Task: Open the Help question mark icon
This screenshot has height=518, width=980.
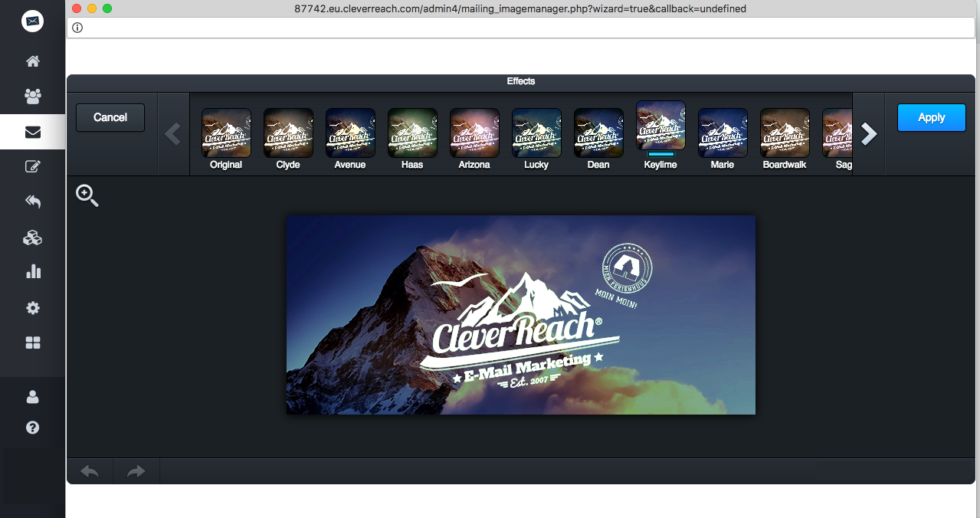Action: (x=32, y=428)
